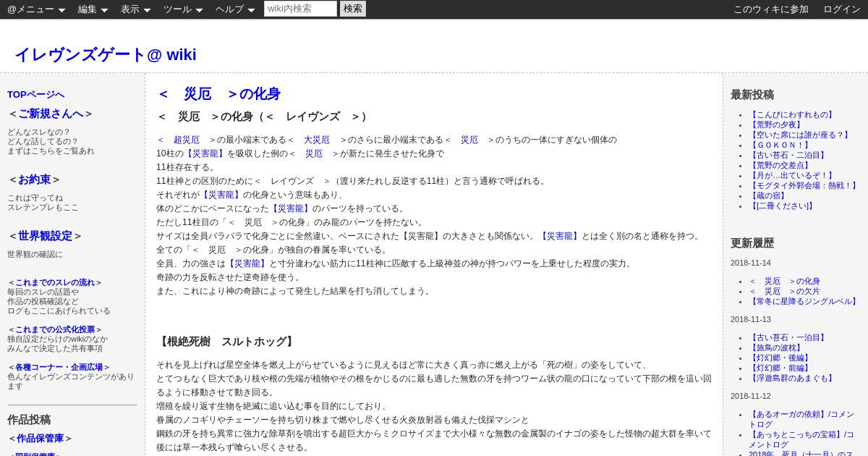This screenshot has width=868, height=456.
Task: Open the 表示 dropdown menu
Action: (x=135, y=9)
